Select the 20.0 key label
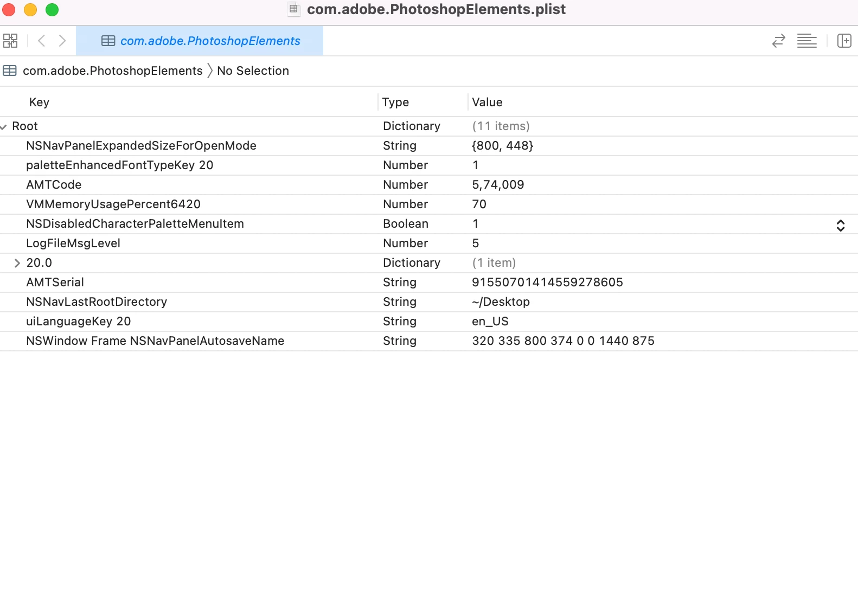This screenshot has height=616, width=858. coord(39,262)
